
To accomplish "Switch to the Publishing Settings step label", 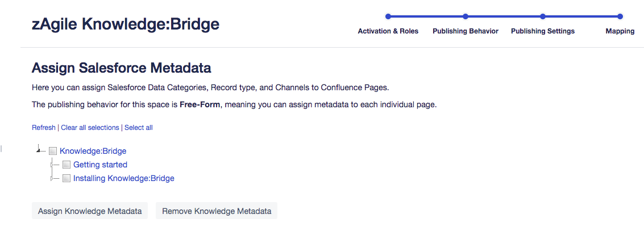I will click(542, 31).
